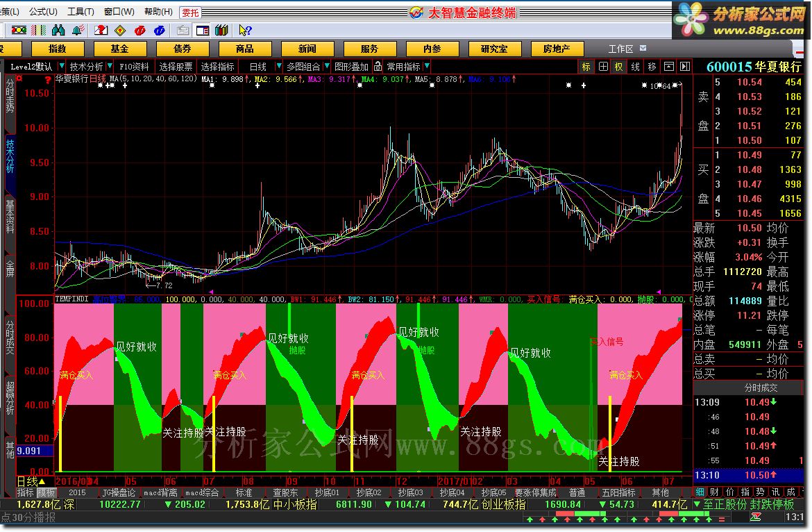812x532 pixels.
Task: Open the 窗口(W) menu
Action: coord(119,11)
